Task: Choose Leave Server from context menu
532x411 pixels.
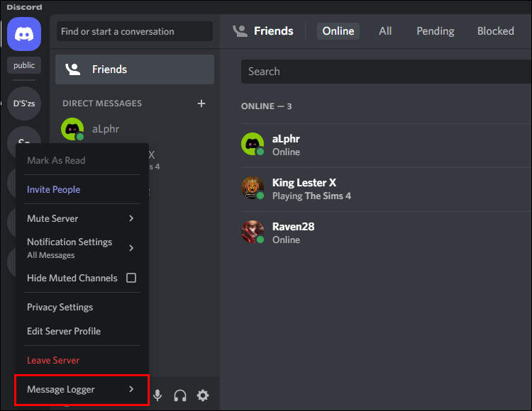Action: [x=53, y=360]
